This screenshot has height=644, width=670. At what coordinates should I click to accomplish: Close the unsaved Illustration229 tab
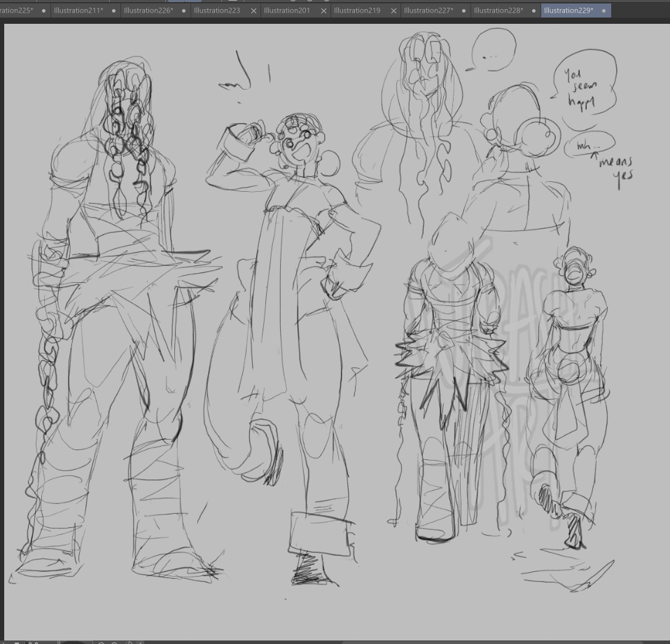click(x=603, y=11)
